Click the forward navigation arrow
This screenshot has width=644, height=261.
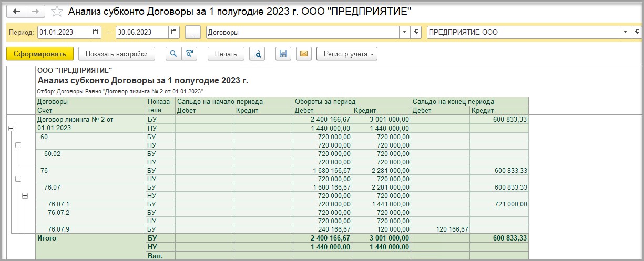[35, 11]
